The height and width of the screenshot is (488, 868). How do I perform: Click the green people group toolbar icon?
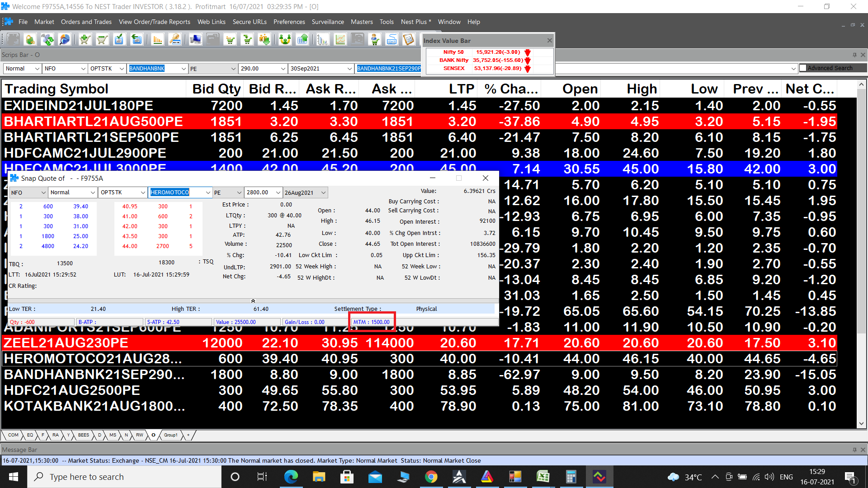point(285,40)
